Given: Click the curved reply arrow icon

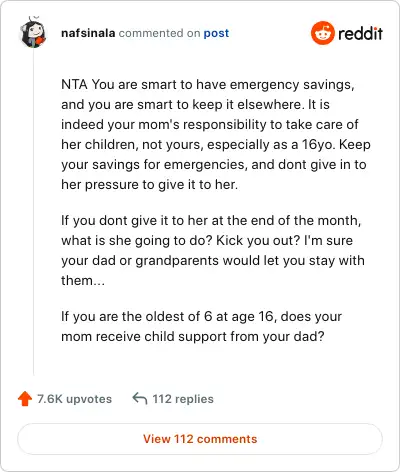Looking at the screenshot, I should click(140, 399).
